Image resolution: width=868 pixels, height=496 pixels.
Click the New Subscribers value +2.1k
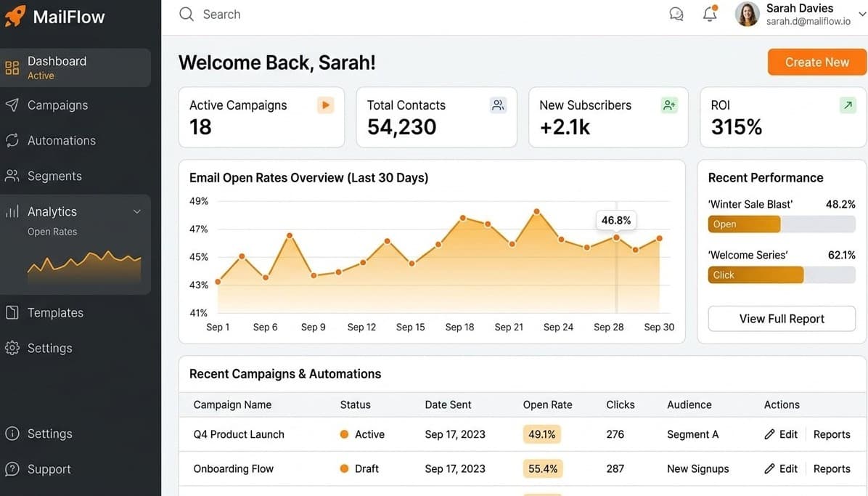tap(565, 127)
